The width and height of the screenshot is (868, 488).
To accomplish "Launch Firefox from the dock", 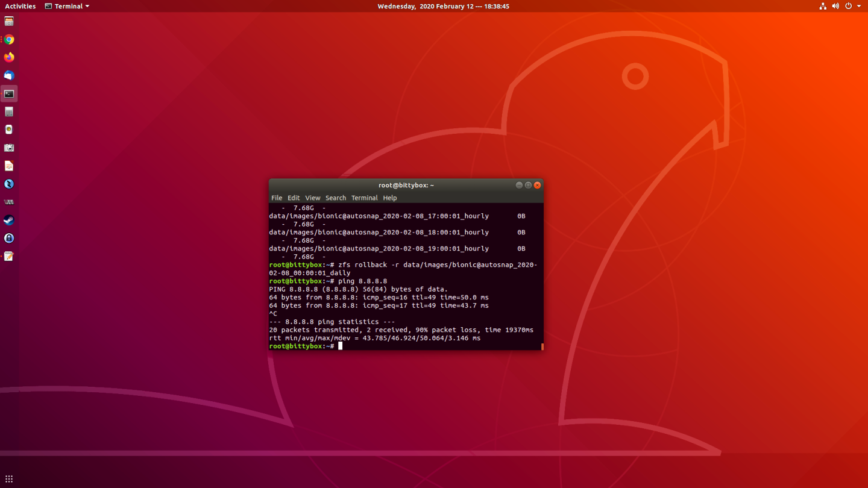I will point(8,57).
